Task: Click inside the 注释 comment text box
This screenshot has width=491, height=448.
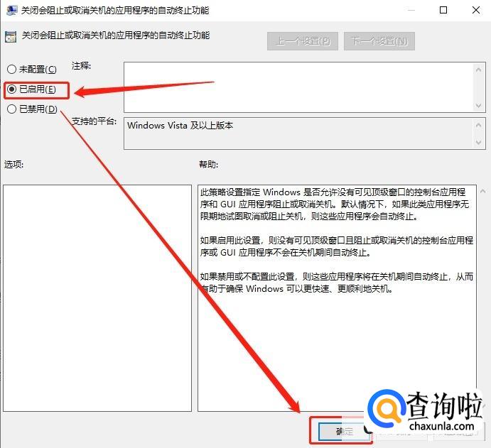Action: coord(299,87)
